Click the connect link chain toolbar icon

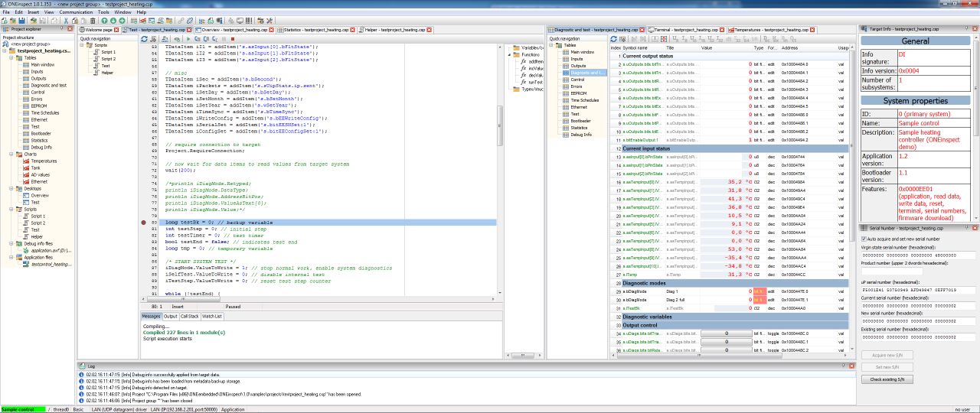click(181, 20)
